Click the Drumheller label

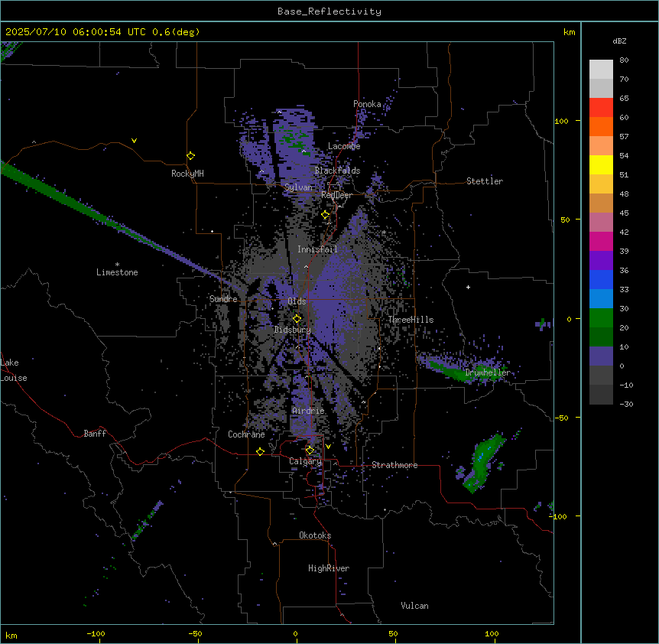[488, 372]
